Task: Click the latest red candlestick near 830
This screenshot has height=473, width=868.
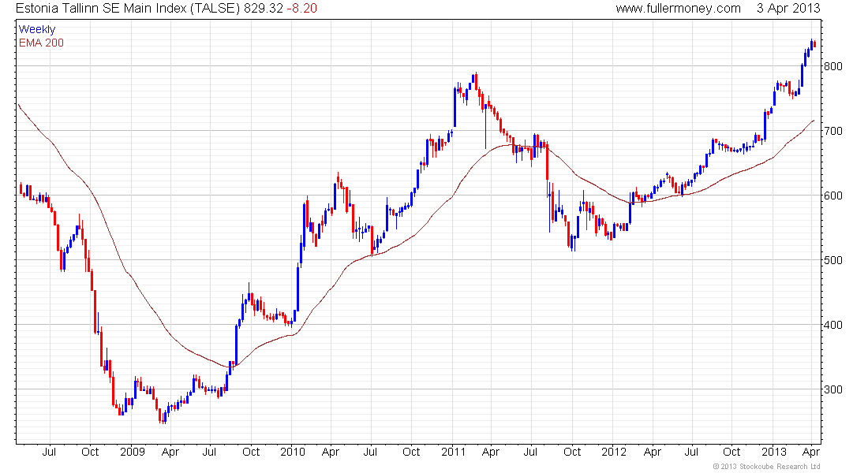Action: click(x=815, y=44)
